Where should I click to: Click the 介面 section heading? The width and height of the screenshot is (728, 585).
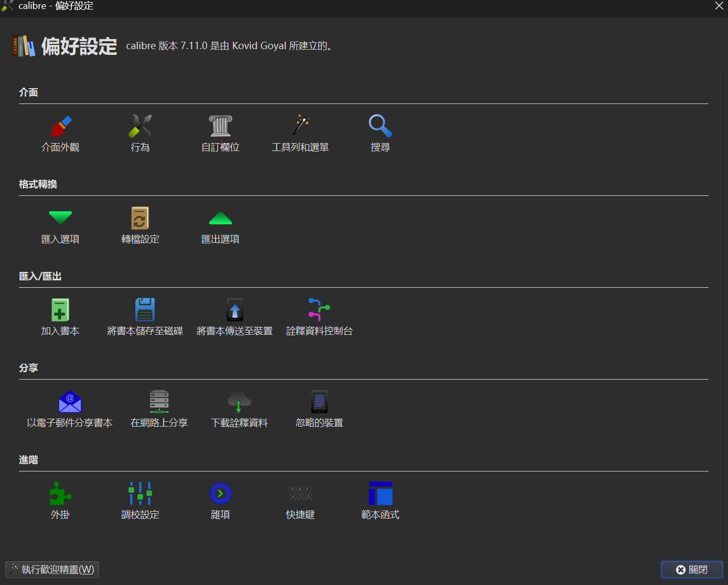pos(29,92)
